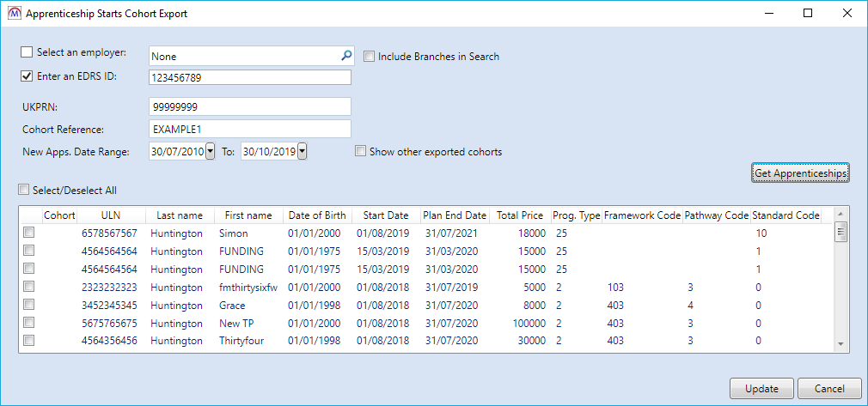Click the employer search magnifier icon
The image size is (868, 406).
345,56
